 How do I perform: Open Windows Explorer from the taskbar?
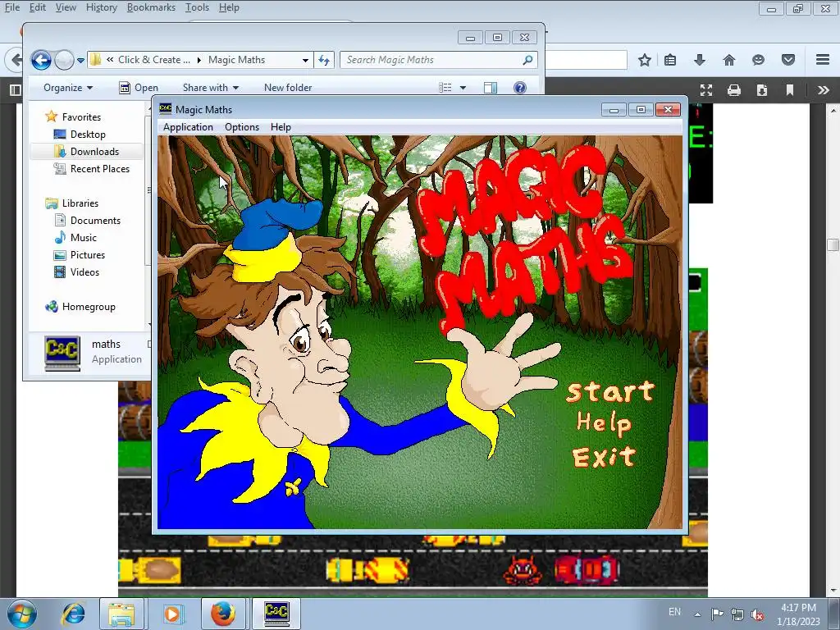click(121, 614)
